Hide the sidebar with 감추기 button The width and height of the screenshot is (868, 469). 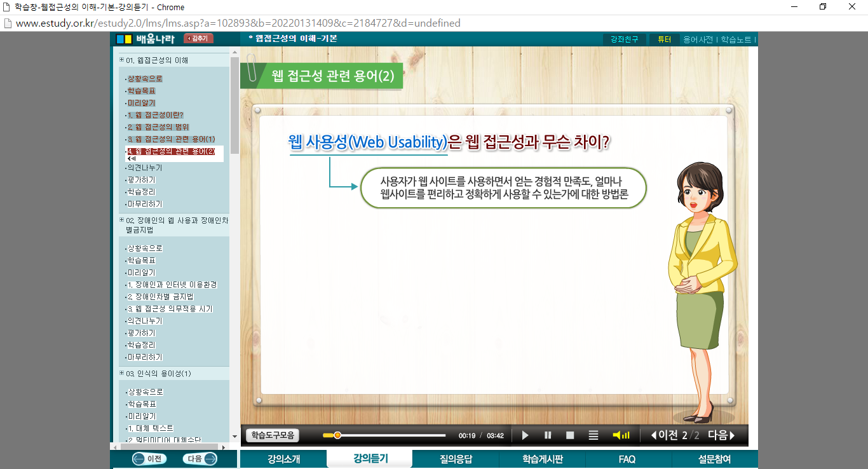[198, 39]
